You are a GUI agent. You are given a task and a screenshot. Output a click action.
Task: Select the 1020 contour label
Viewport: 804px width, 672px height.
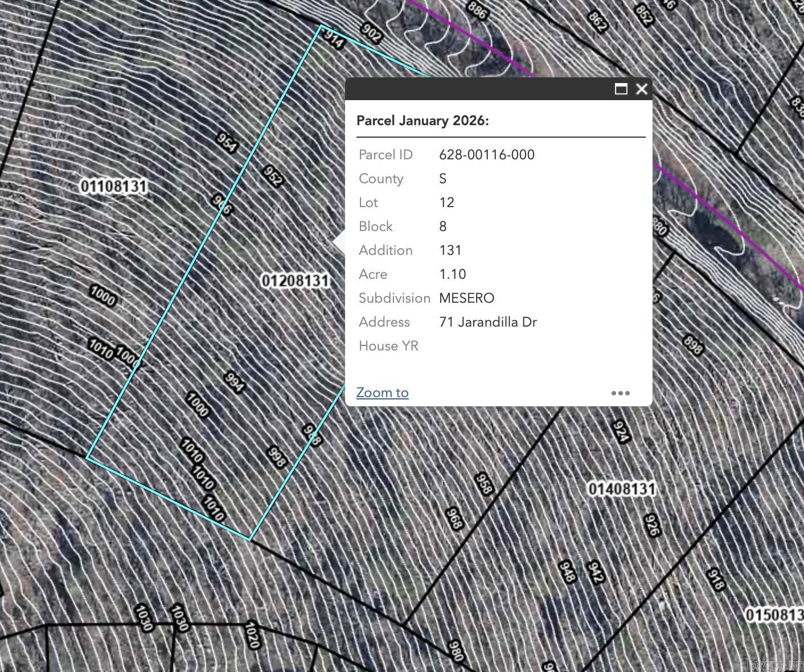(x=252, y=635)
